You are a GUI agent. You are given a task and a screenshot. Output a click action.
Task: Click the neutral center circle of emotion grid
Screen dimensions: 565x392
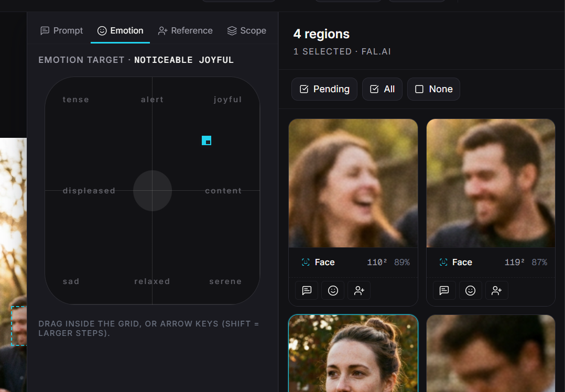point(153,191)
